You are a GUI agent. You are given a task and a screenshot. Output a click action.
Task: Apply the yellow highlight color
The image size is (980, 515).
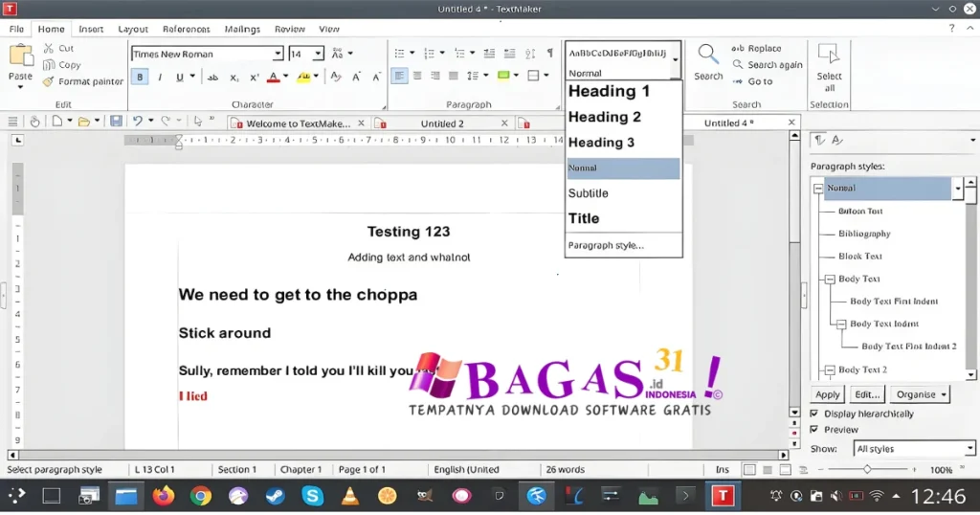pyautogui.click(x=303, y=77)
